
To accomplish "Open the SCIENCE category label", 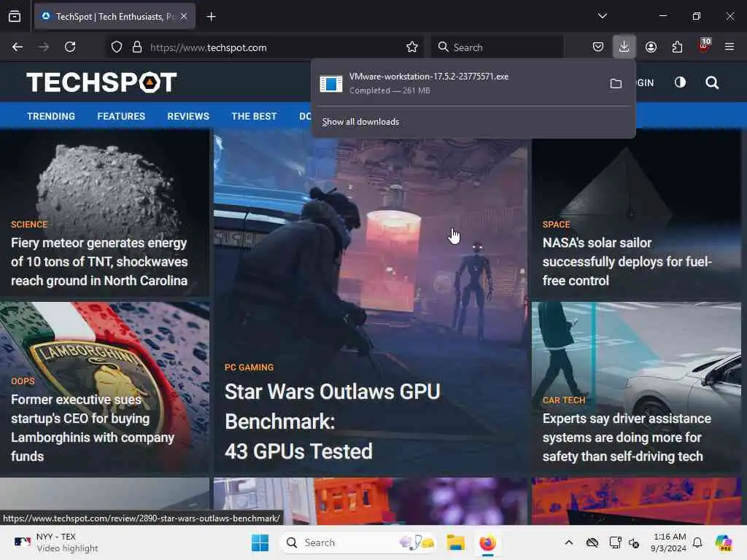I will point(29,225).
